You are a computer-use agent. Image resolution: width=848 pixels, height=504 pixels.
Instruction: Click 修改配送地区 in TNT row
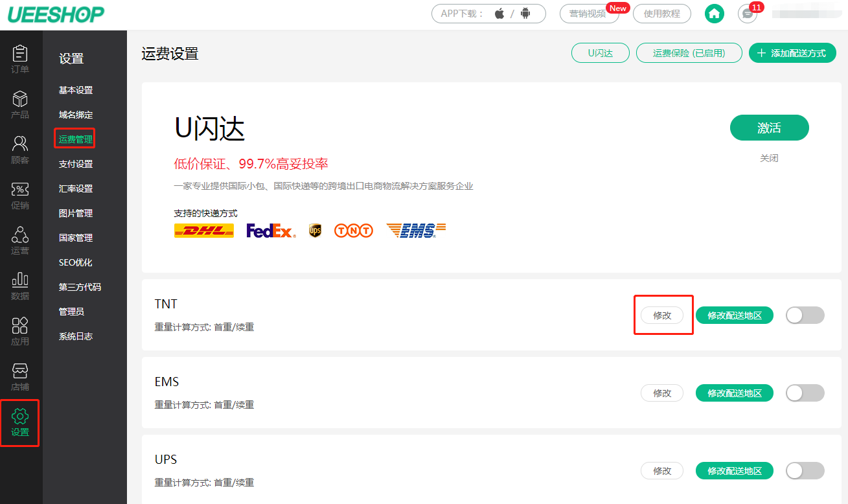[x=735, y=315]
